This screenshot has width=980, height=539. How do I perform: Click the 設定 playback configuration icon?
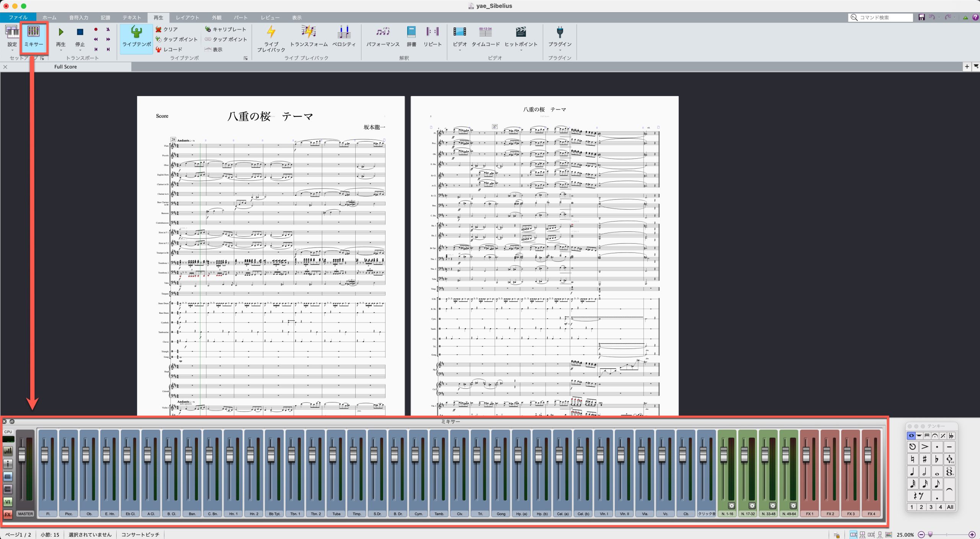12,32
